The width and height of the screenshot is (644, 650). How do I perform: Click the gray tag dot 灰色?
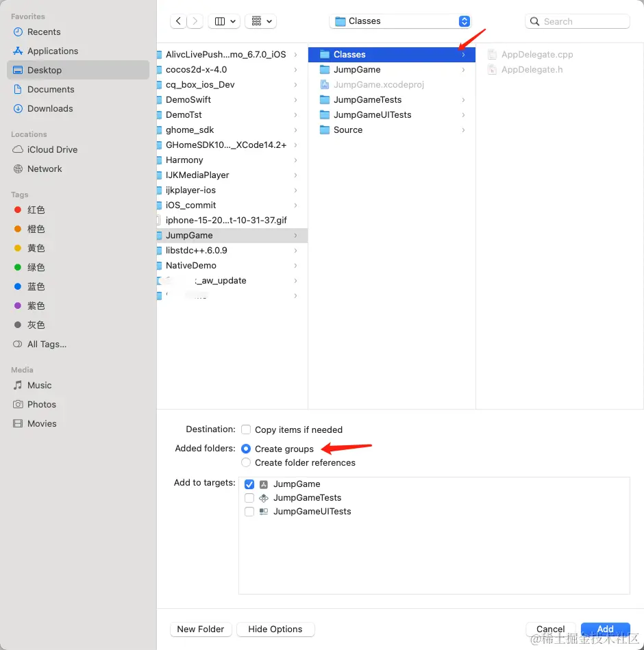pyautogui.click(x=17, y=325)
